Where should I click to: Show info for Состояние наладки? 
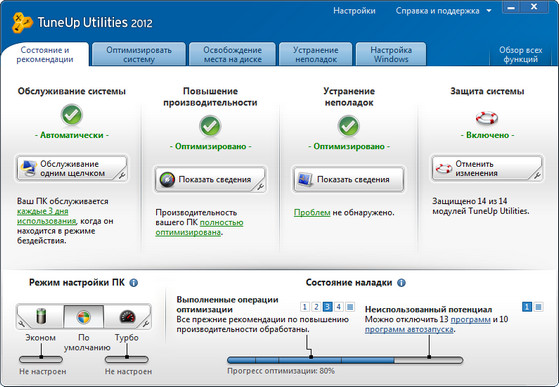401,283
